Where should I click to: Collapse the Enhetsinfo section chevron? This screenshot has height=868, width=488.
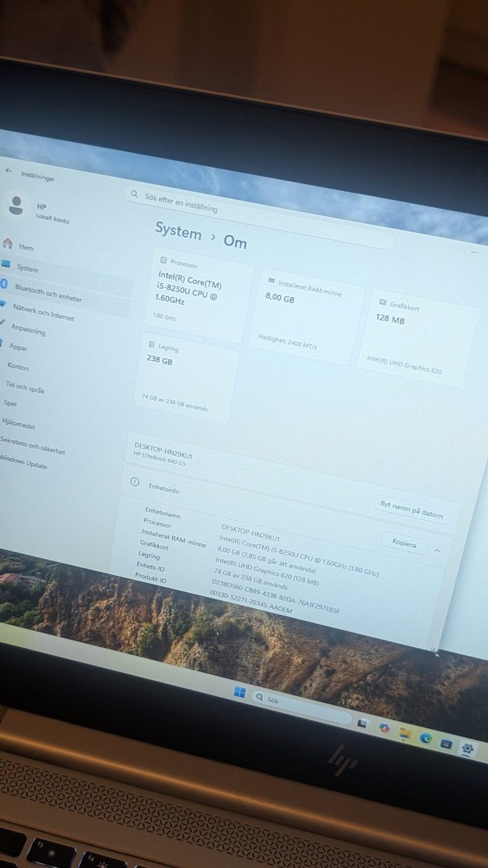[437, 550]
